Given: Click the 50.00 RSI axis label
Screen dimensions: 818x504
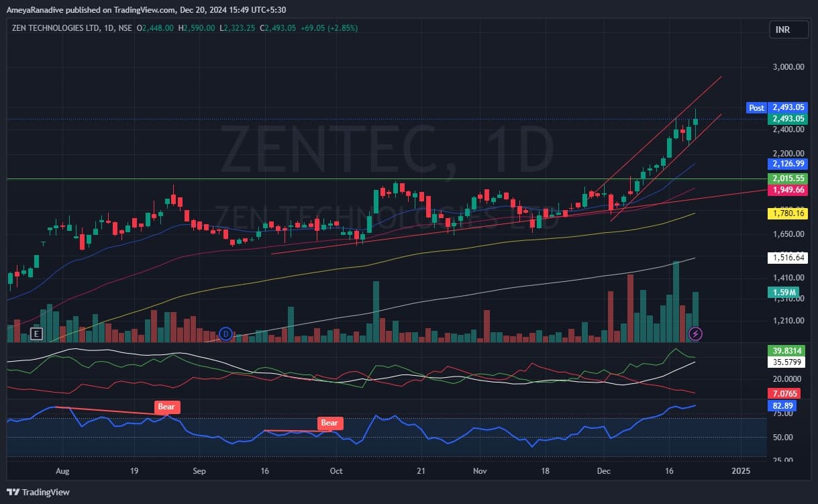Looking at the screenshot, I should pos(782,437).
